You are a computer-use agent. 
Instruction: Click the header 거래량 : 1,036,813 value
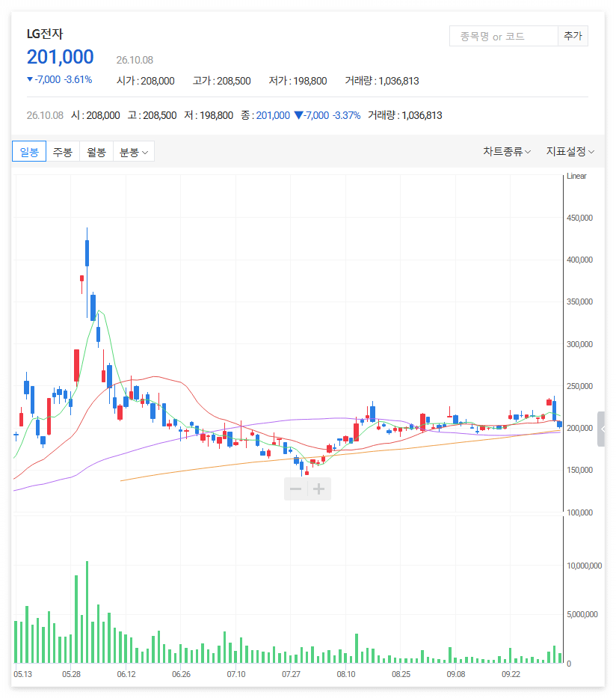pos(382,81)
